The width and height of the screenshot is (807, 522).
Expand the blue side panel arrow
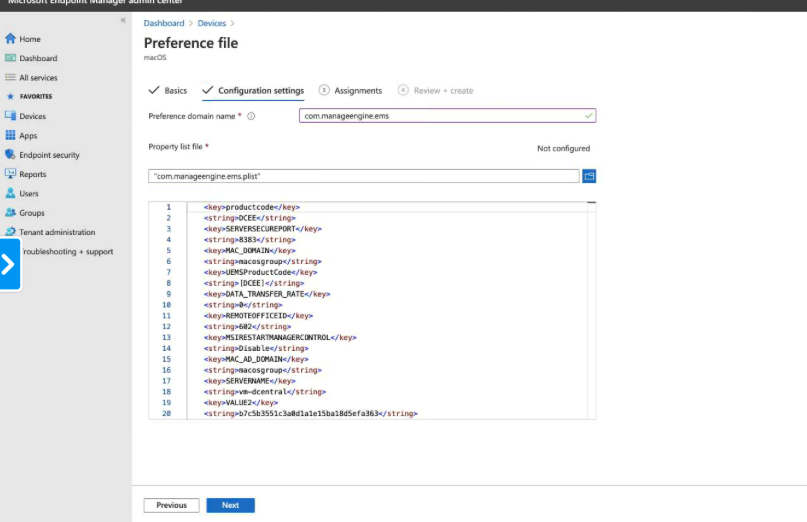click(x=10, y=264)
